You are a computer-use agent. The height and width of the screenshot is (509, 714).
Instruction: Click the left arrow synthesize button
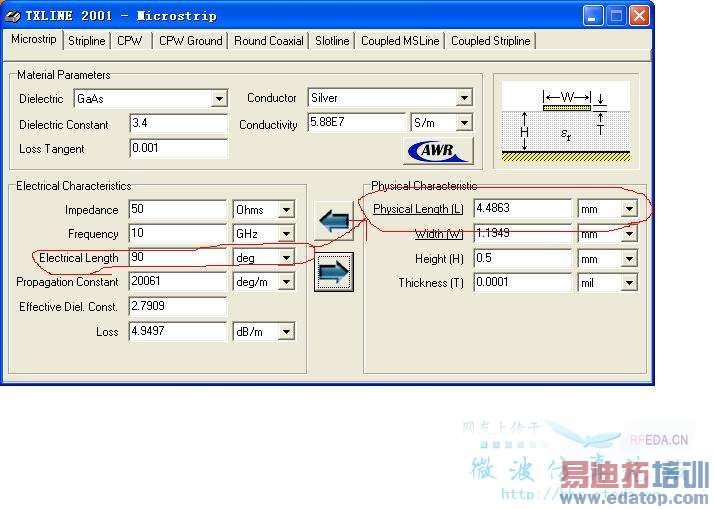[334, 221]
